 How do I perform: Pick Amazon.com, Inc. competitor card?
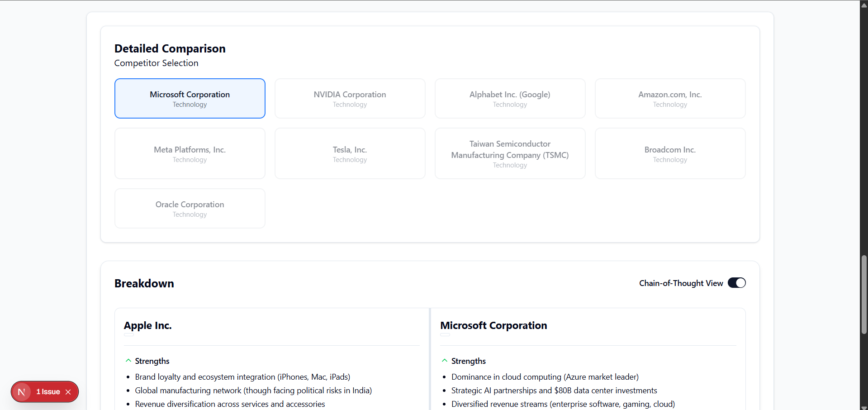(x=670, y=99)
